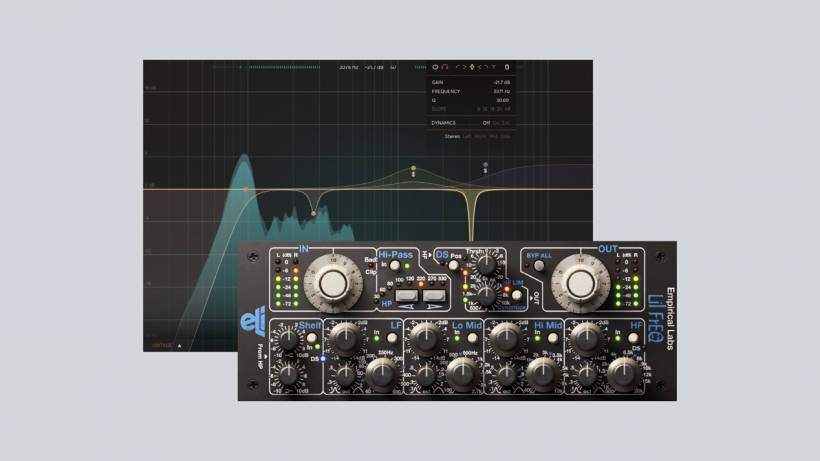Select the low-shelf filter shape icon
This screenshot has height=461, width=820.
click(464, 67)
